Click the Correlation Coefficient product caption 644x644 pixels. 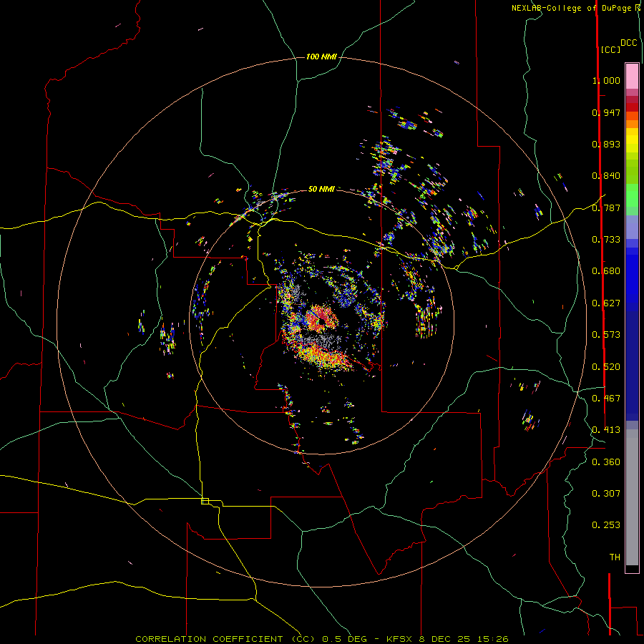point(225,639)
